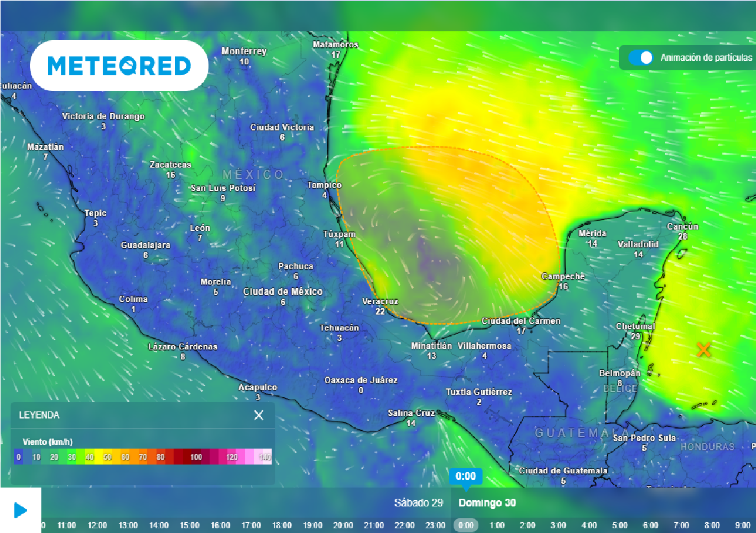Click the Chetumal city label
Screen dimensions: 756x533
(636, 326)
